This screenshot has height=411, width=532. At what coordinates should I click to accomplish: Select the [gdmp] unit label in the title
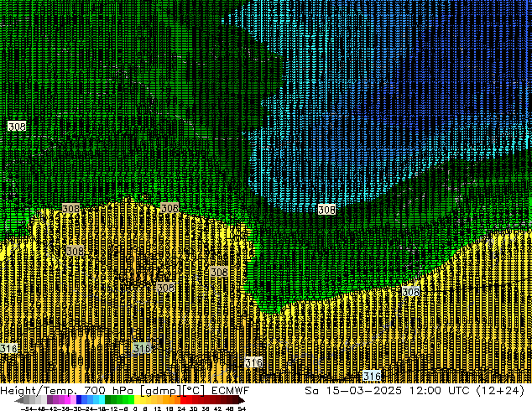click(161, 391)
